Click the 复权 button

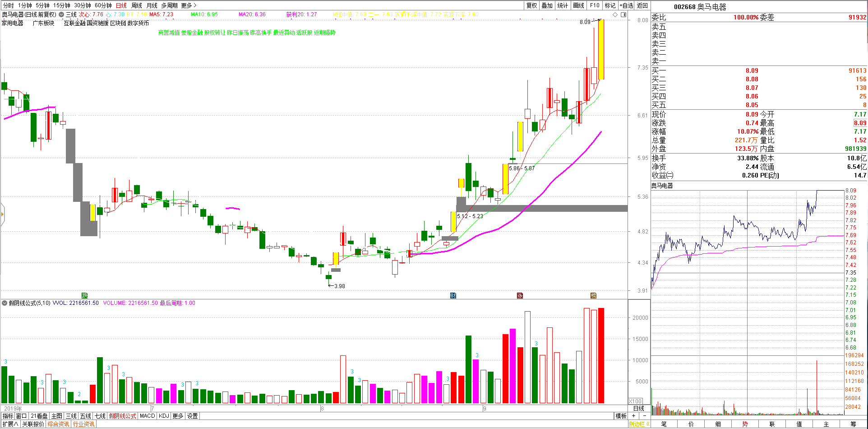click(532, 5)
